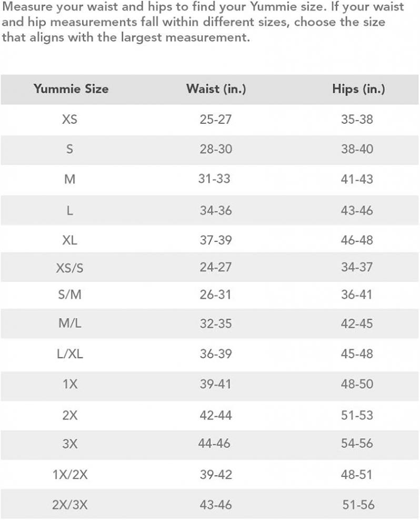This screenshot has width=420, height=520.
Task: Click the S size row label
Action: coord(69,149)
